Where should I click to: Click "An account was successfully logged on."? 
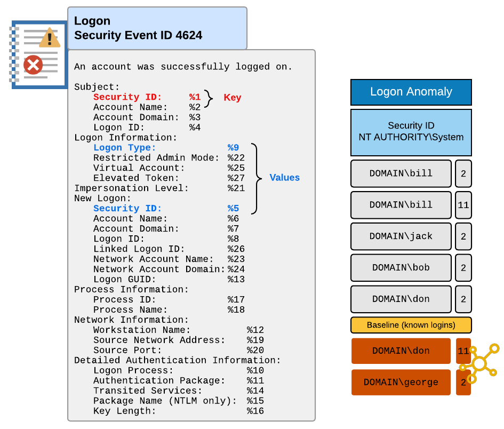pyautogui.click(x=183, y=67)
